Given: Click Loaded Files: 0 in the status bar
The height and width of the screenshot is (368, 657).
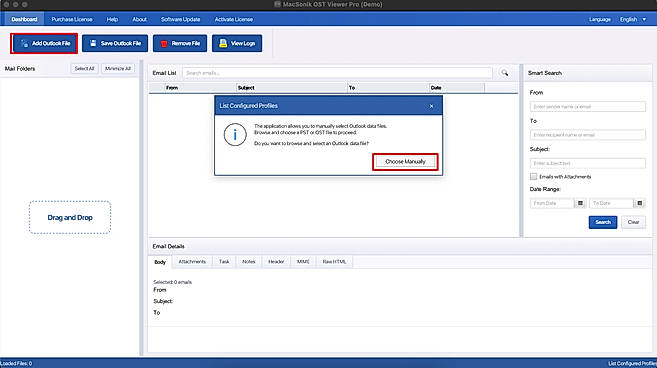Looking at the screenshot, I should 16,363.
